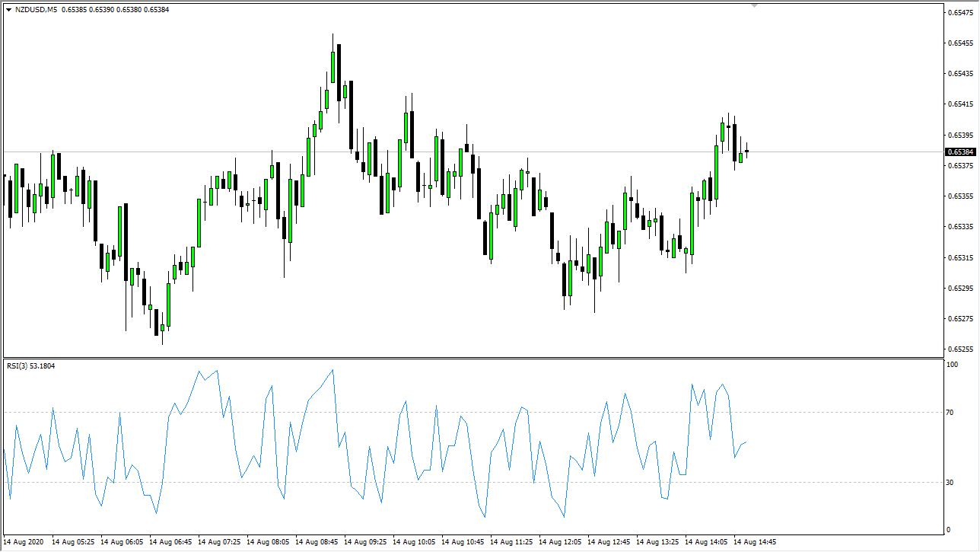Click the close price value 0.65384
This screenshot has height=552, width=980.
pos(155,9)
